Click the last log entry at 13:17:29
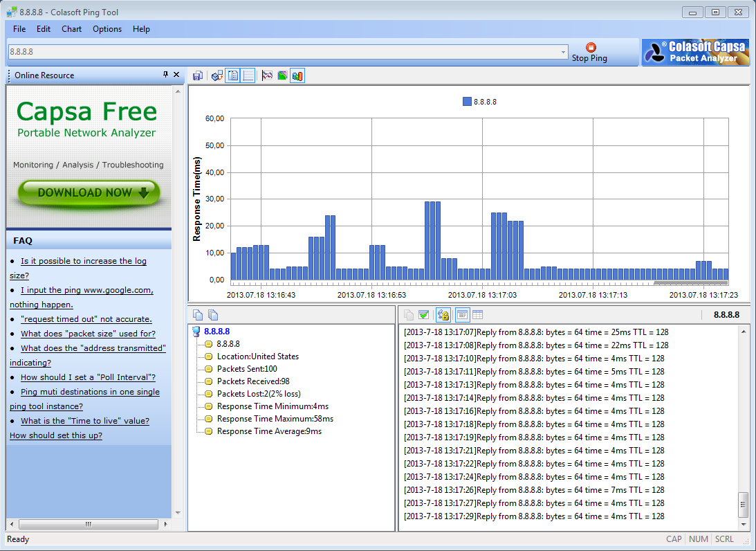The width and height of the screenshot is (756, 551). point(534,516)
